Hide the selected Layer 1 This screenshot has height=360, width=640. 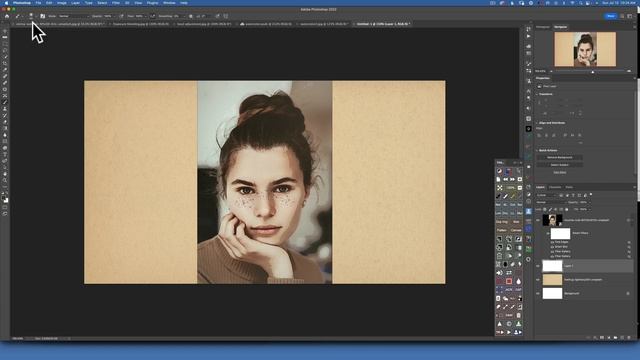point(538,266)
